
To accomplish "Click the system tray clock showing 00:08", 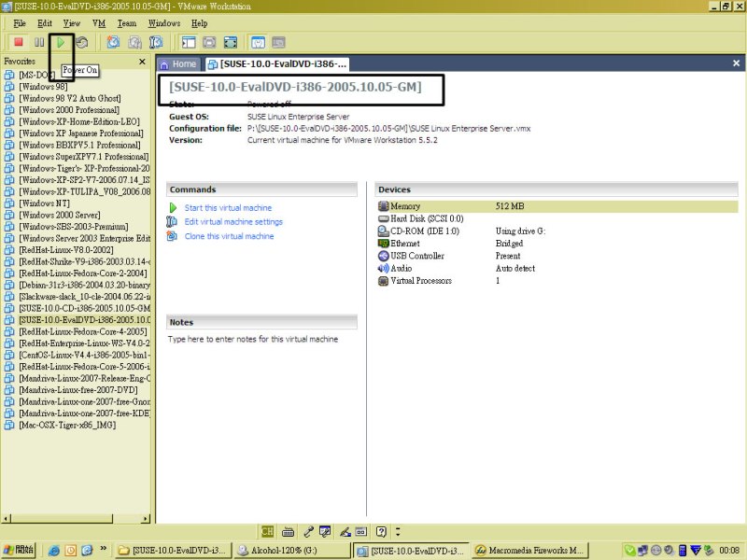I will (x=729, y=551).
